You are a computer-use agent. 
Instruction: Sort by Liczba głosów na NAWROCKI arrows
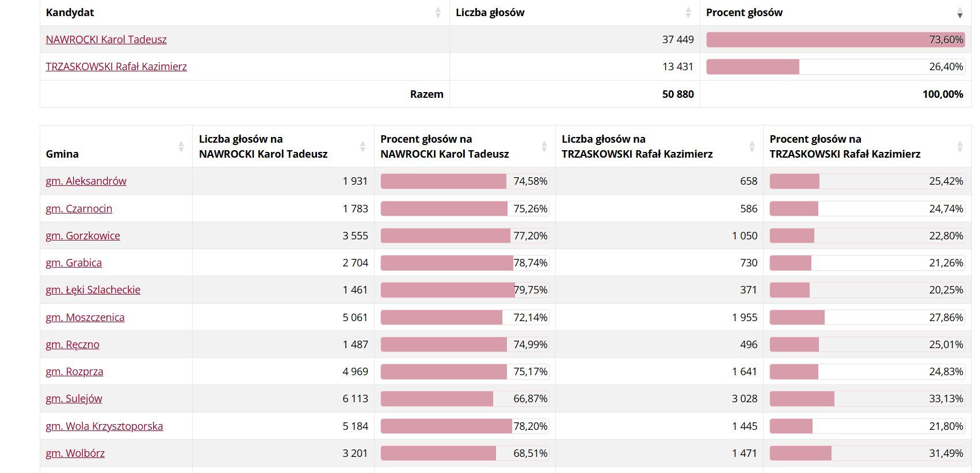(363, 147)
